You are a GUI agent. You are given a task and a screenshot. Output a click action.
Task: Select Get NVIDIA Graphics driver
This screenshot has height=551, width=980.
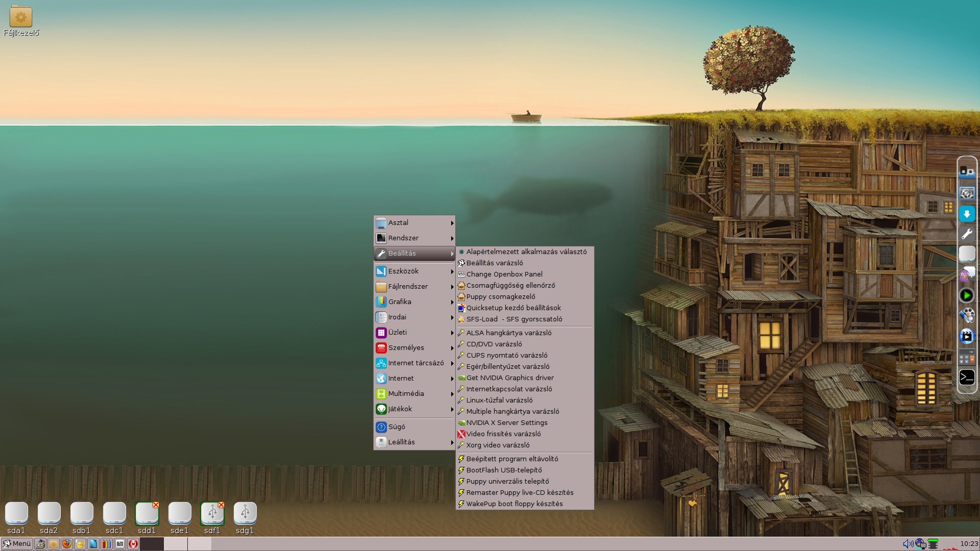tap(525, 378)
